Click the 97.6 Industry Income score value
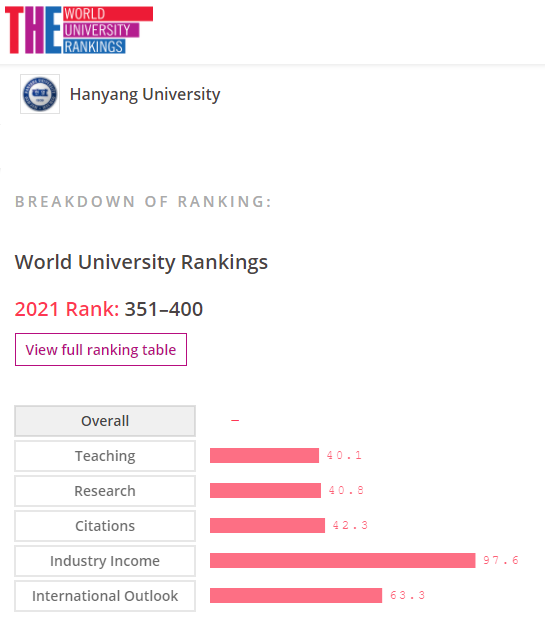 click(501, 560)
